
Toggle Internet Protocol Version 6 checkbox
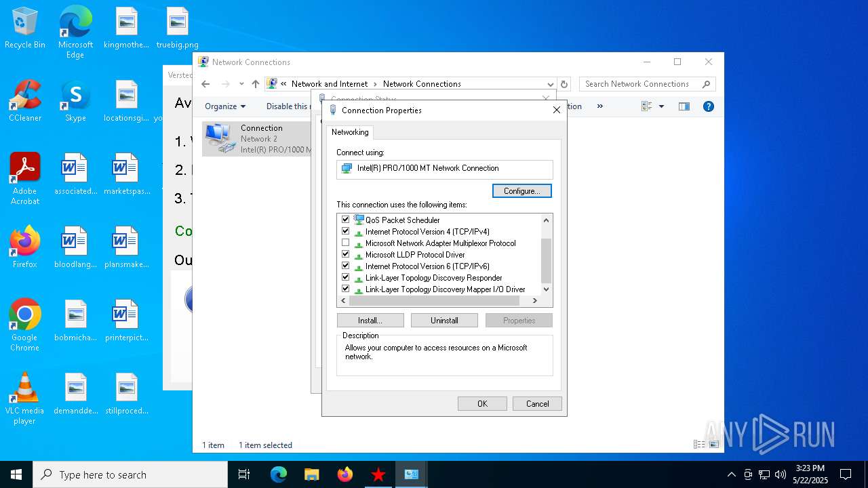(346, 266)
